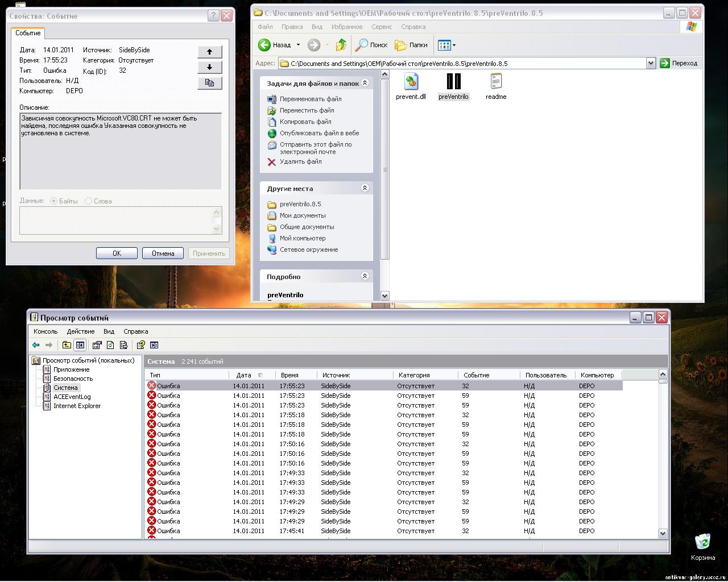This screenshot has width=728, height=582.
Task: Open the Views icon in Explorer toolbar
Action: tap(444, 45)
